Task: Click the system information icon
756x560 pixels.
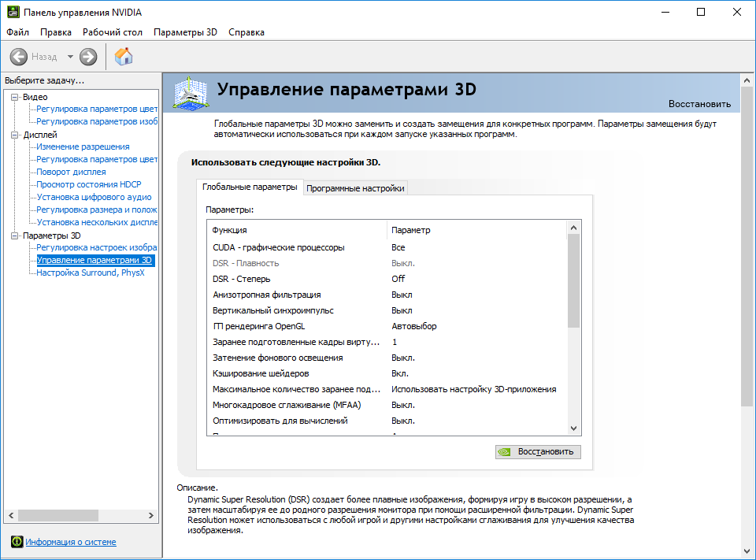Action: 17,542
